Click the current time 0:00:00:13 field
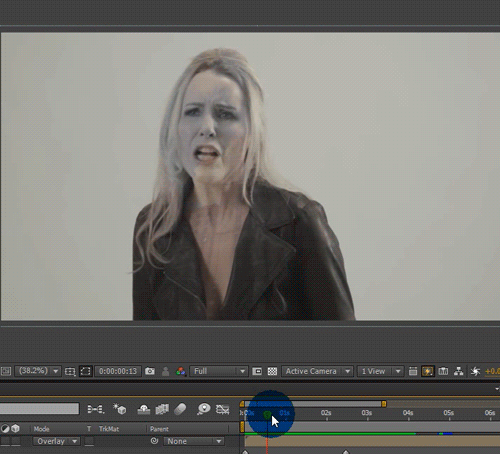Viewport: 500px width, 454px height. pos(118,371)
